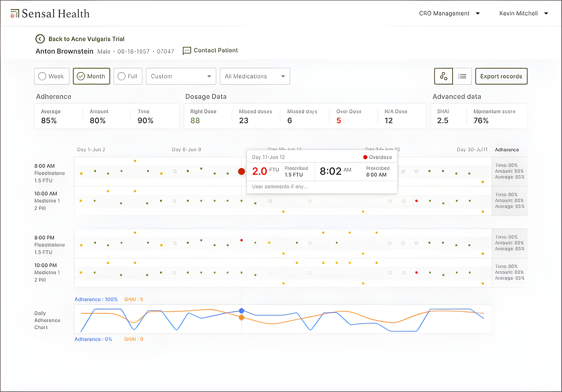The width and height of the screenshot is (562, 392).
Task: Select the Full radio option
Action: (128, 76)
